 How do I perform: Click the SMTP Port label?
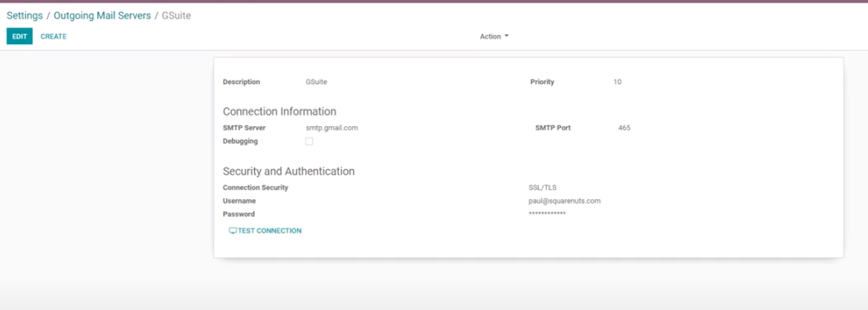(553, 128)
